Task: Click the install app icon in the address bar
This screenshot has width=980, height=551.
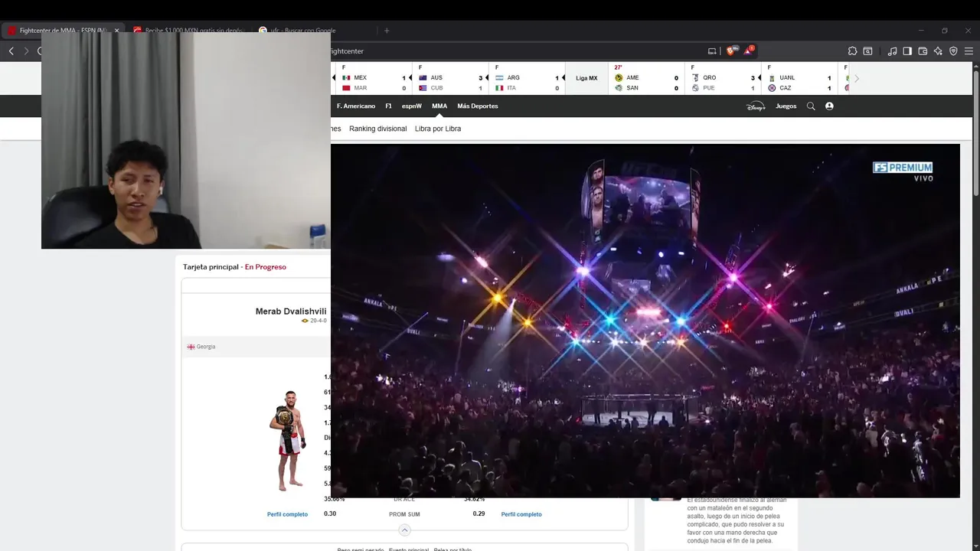Action: (x=712, y=51)
